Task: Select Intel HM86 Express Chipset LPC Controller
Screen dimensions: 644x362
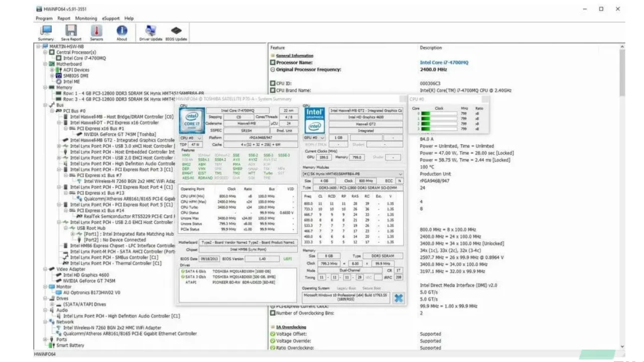Action: click(x=123, y=246)
